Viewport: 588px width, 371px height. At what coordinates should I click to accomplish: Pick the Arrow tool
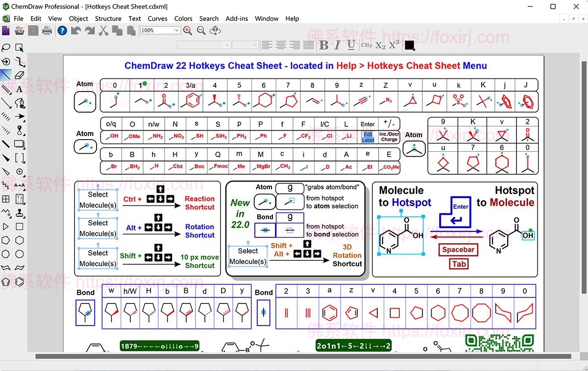[x=20, y=116]
